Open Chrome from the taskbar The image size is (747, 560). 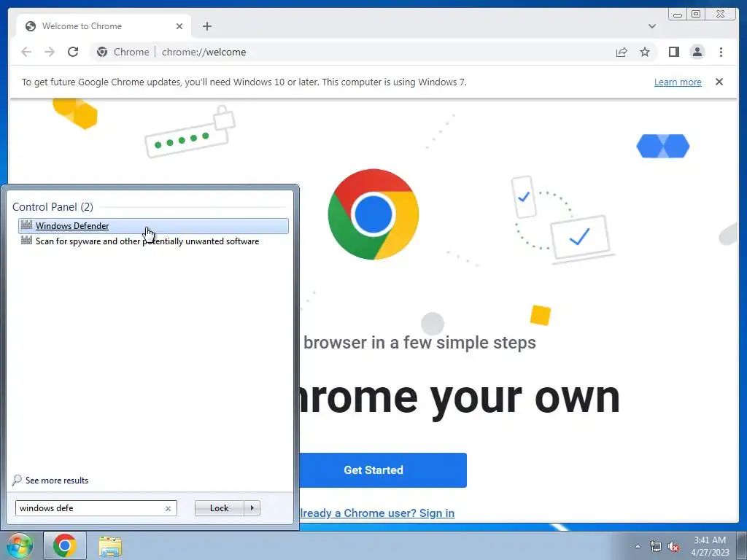click(65, 545)
